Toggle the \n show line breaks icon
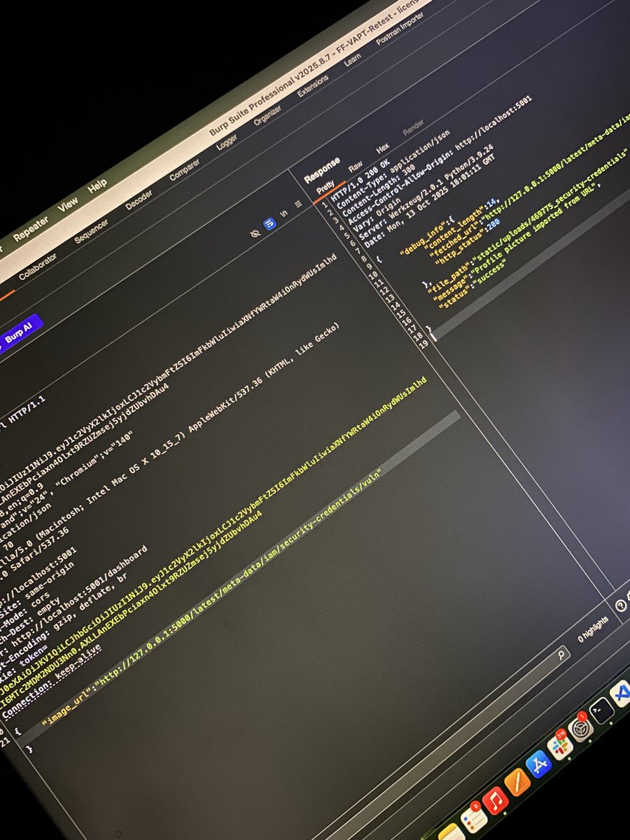The height and width of the screenshot is (840, 630). pyautogui.click(x=284, y=215)
